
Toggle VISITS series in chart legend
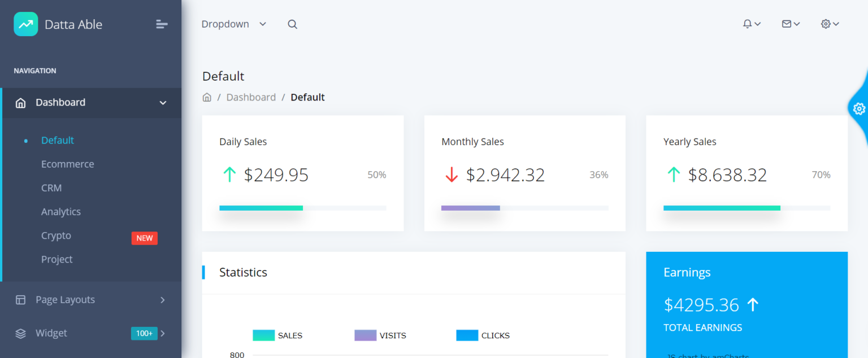(x=380, y=335)
